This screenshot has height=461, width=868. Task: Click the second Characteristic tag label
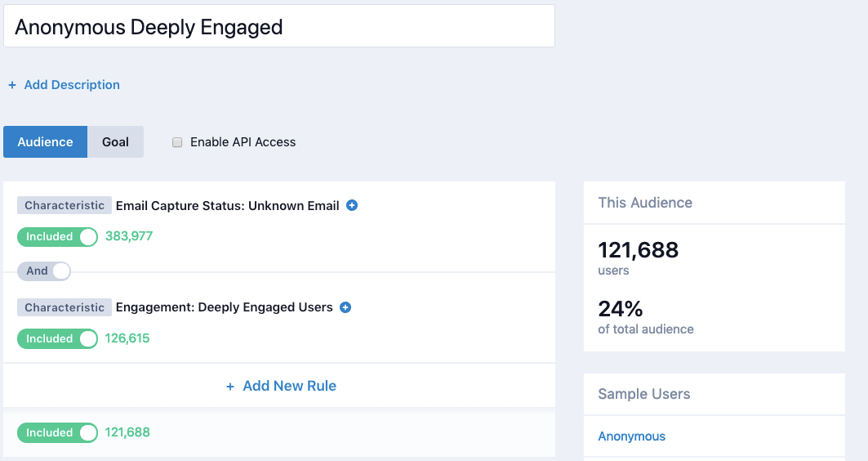[x=65, y=308]
